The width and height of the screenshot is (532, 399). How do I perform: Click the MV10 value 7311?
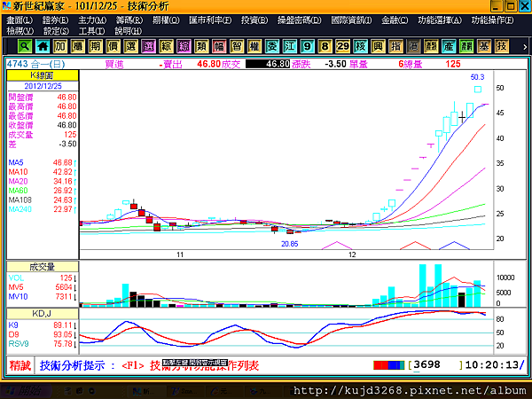[x=64, y=296]
